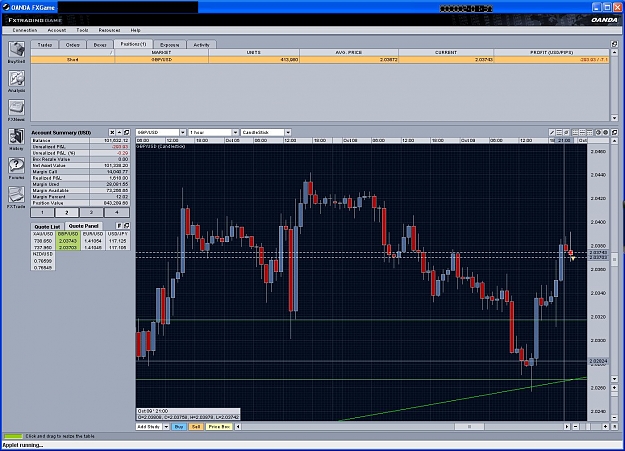The image size is (625, 451).
Task: Click the Quote panel F icon
Action: point(119,226)
